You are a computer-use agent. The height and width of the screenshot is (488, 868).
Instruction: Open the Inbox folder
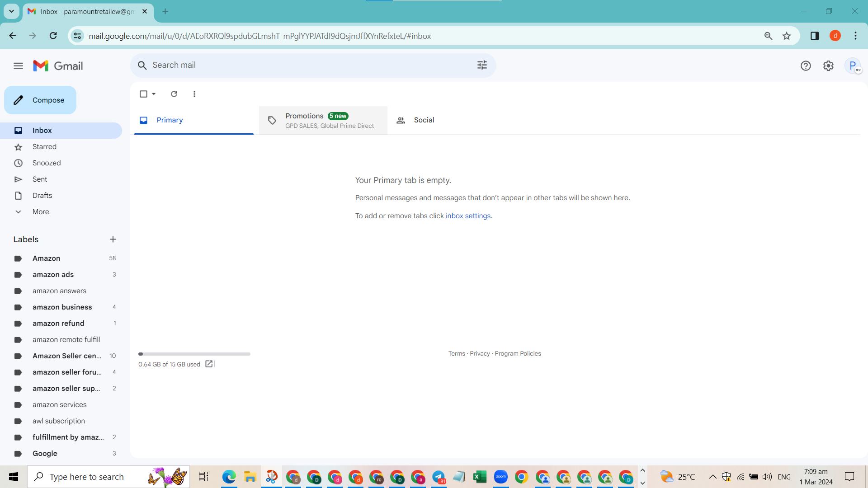61,131
